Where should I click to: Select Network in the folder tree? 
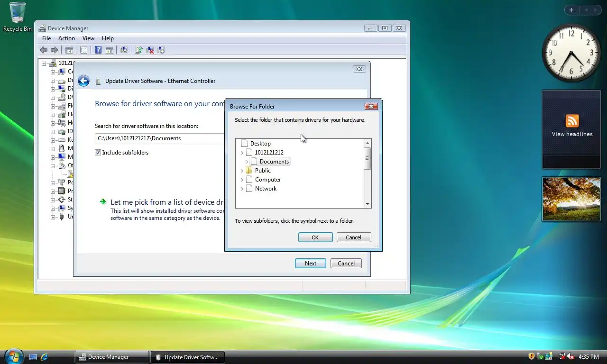click(x=266, y=189)
